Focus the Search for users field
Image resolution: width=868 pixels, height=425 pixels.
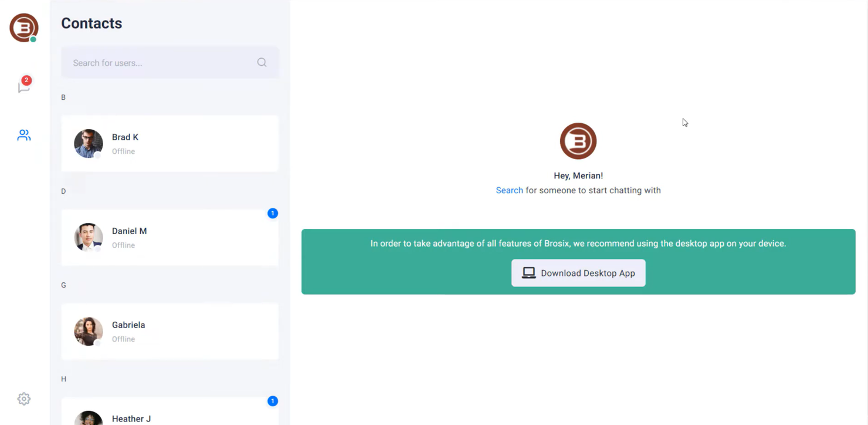(x=170, y=63)
